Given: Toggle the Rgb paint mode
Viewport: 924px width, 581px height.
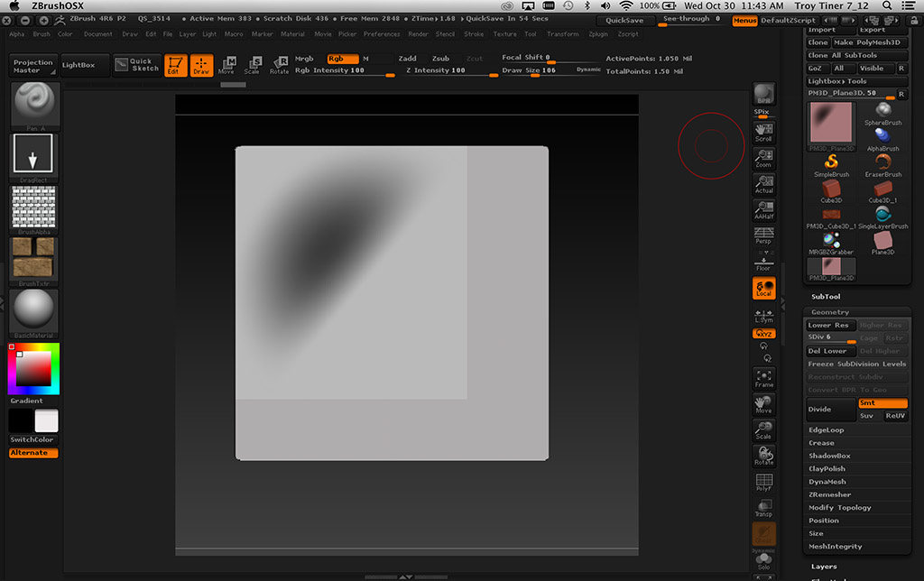Looking at the screenshot, I should (x=340, y=59).
